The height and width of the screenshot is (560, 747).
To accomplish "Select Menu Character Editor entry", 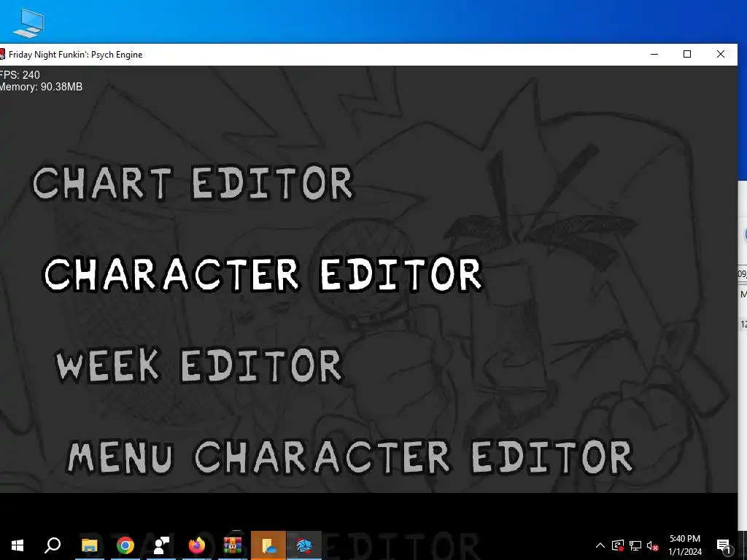I will [x=351, y=456].
